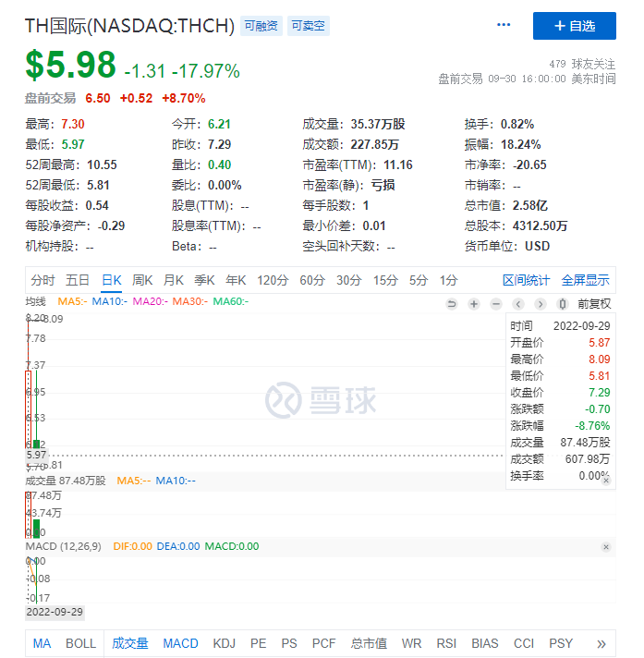
Task: Zoom in chart with plus icon
Action: (x=474, y=304)
